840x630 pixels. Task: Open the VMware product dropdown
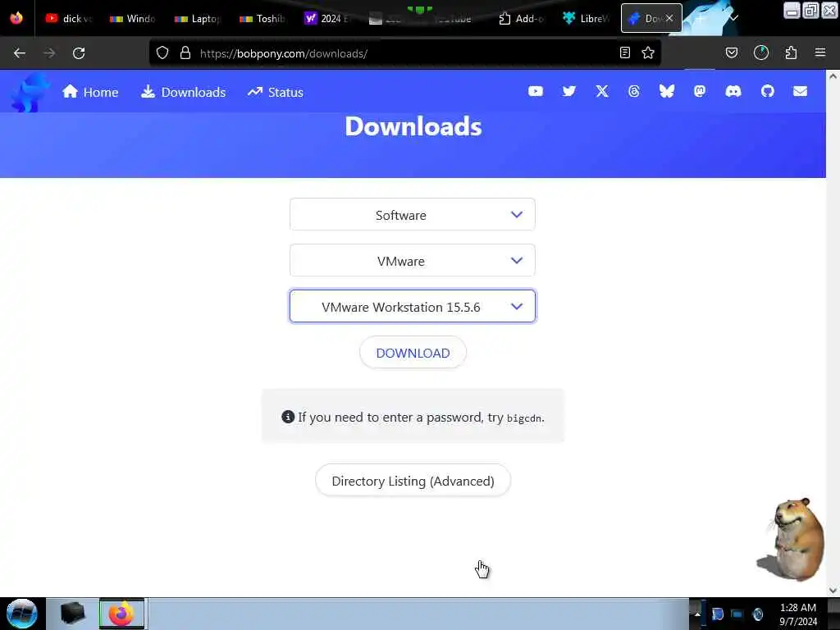click(x=413, y=261)
